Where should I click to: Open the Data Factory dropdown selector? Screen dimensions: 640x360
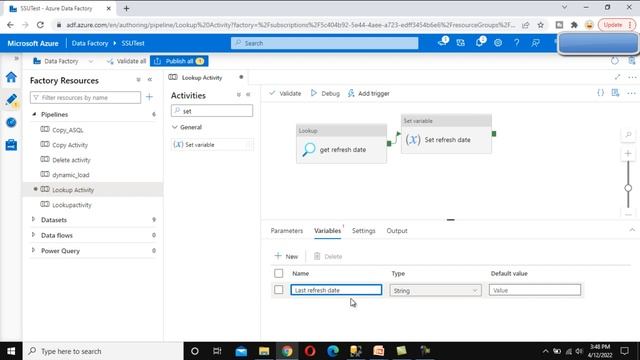(x=64, y=61)
